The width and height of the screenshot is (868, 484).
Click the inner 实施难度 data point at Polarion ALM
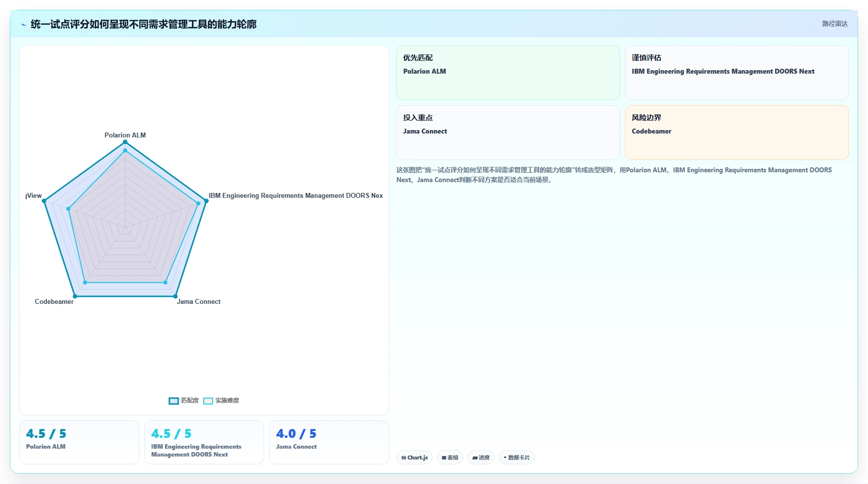[125, 151]
